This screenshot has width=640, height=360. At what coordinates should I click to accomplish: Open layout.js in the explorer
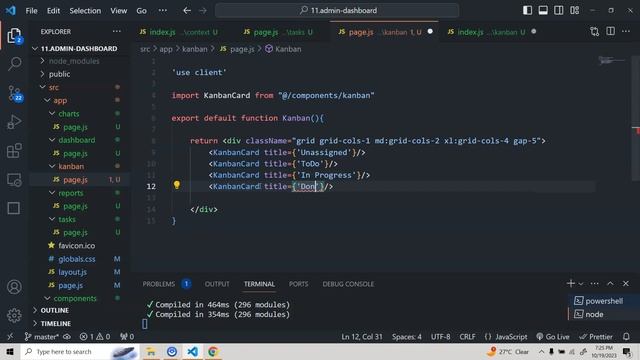pyautogui.click(x=72, y=272)
